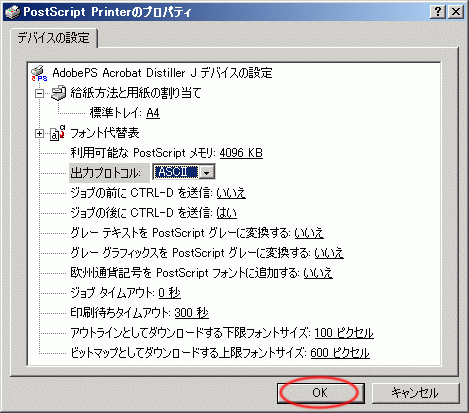Expand the フォント代替表 tree node
This screenshot has width=469, height=413.
(39, 133)
